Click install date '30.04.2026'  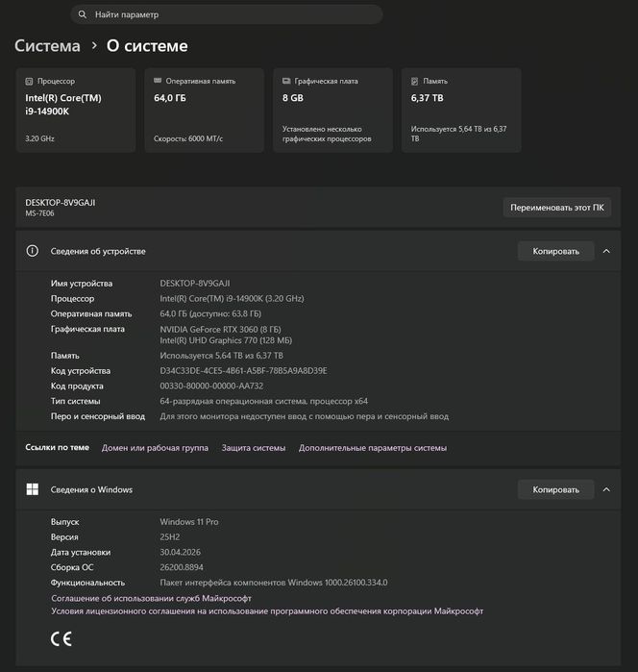click(x=180, y=552)
